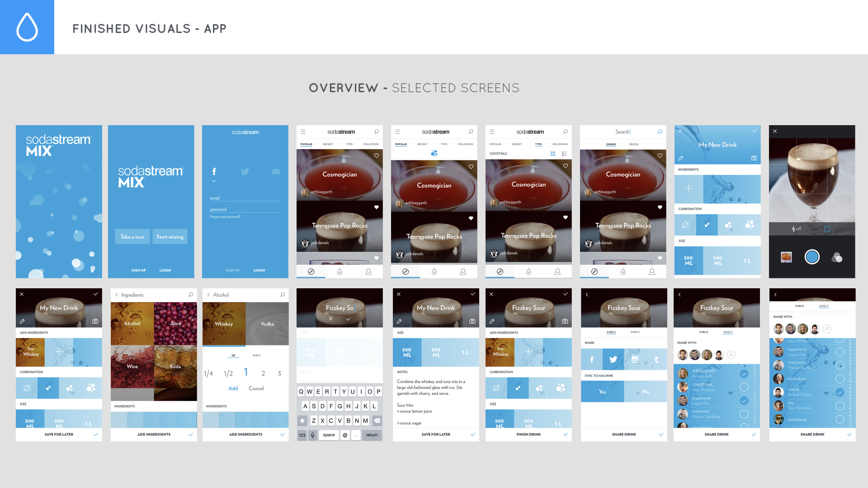
Task: Select No under SYNC TO MACHINE
Action: [646, 392]
